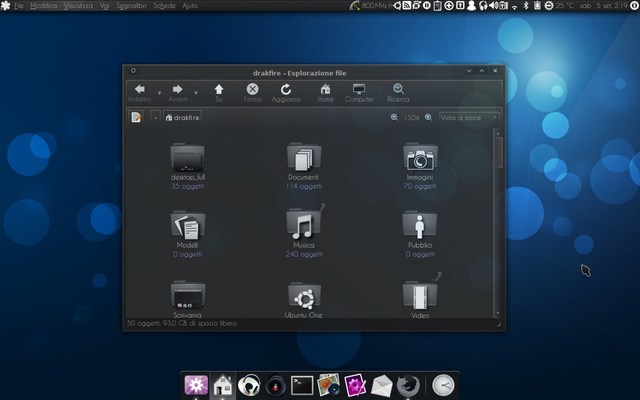This screenshot has height=400, width=640.
Task: Launch the terminal from the dock
Action: [302, 385]
